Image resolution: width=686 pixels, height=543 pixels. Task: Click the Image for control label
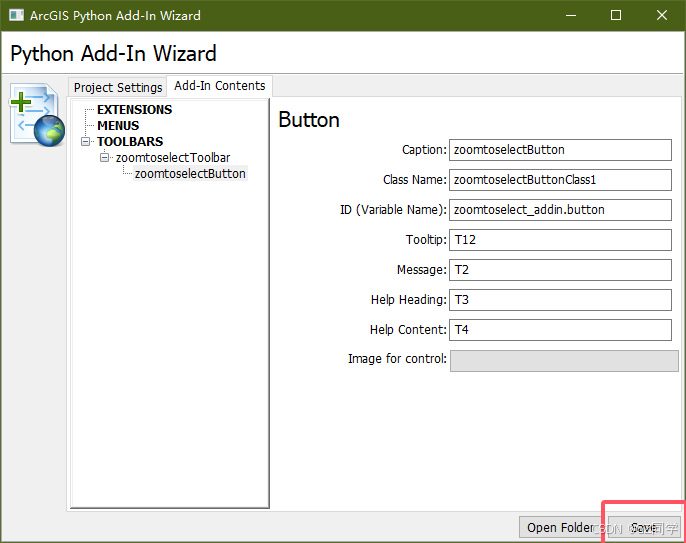(x=397, y=359)
